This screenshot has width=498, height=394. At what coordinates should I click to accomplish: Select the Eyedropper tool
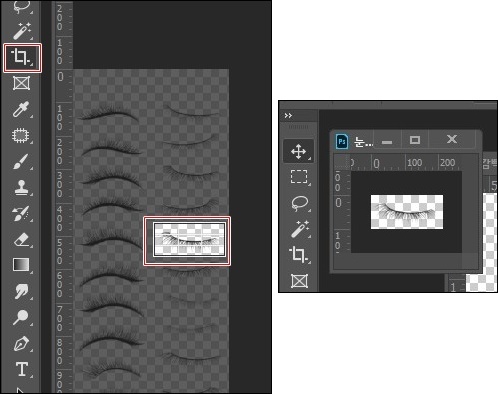21,109
